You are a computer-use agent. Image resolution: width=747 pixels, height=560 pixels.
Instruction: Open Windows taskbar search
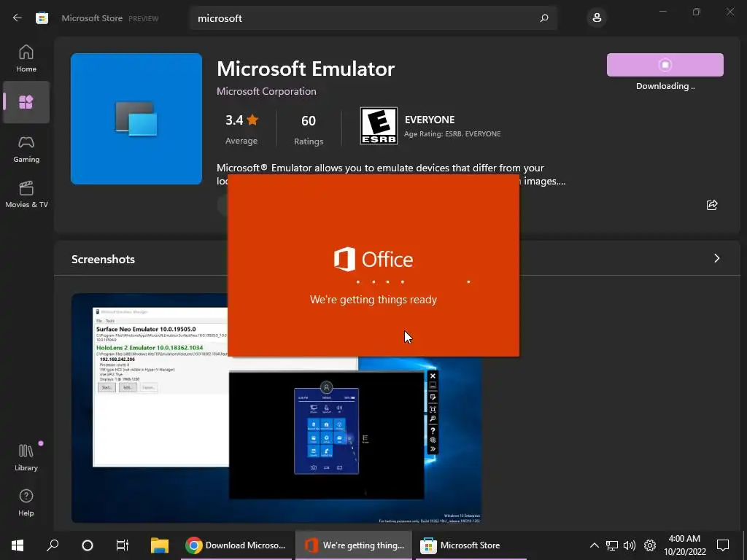(53, 545)
